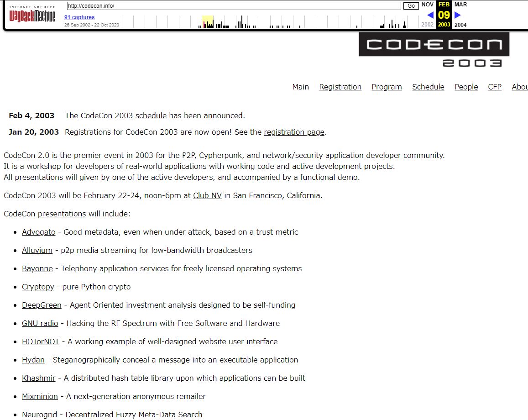Screen dimensions: 528x420
Task: Open the Advogato presentation link
Action: click(38, 232)
